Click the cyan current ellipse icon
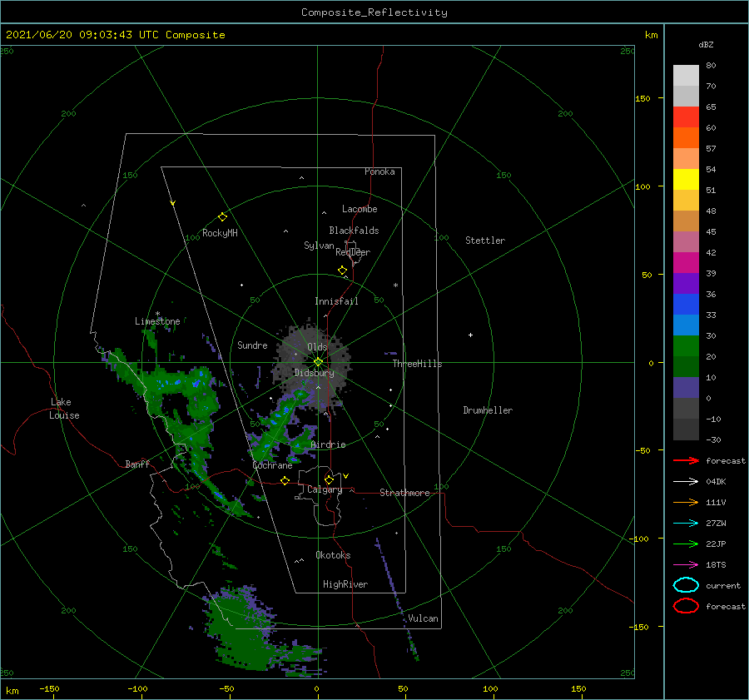The image size is (749, 700). tap(686, 585)
